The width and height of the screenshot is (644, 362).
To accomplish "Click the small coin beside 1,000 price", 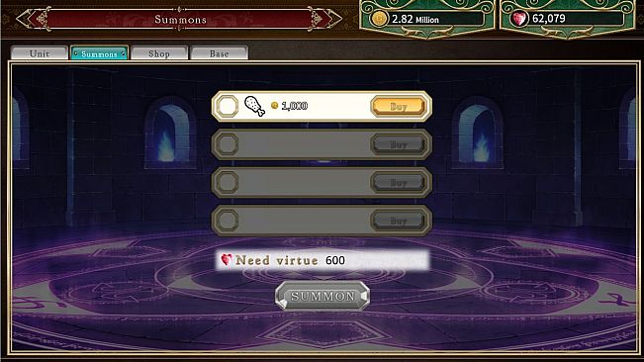I will pos(275,106).
